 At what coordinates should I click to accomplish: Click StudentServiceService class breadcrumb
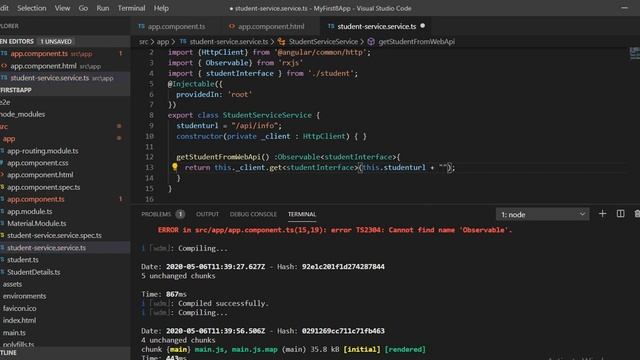coord(323,42)
